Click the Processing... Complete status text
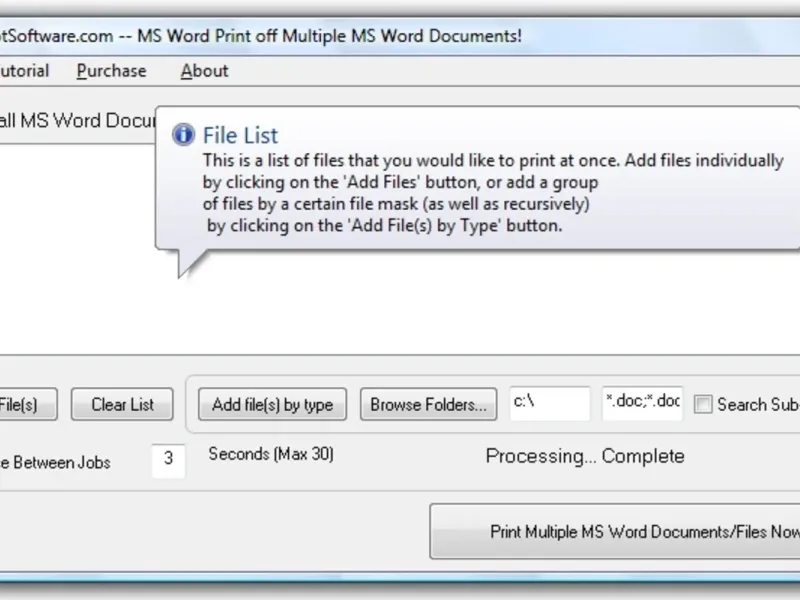Viewport: 800px width, 600px height. coord(585,456)
